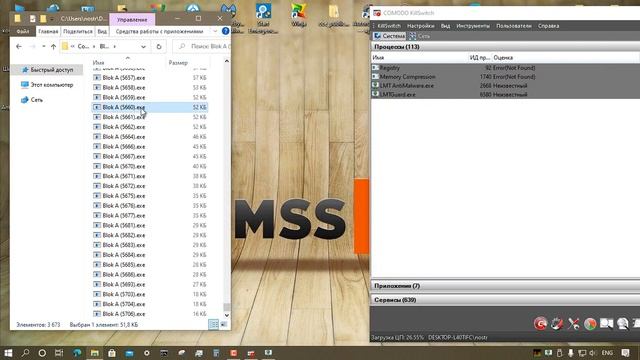Select Сеть in Explorer navigation pane
640x360 pixels.
pyautogui.click(x=32, y=100)
